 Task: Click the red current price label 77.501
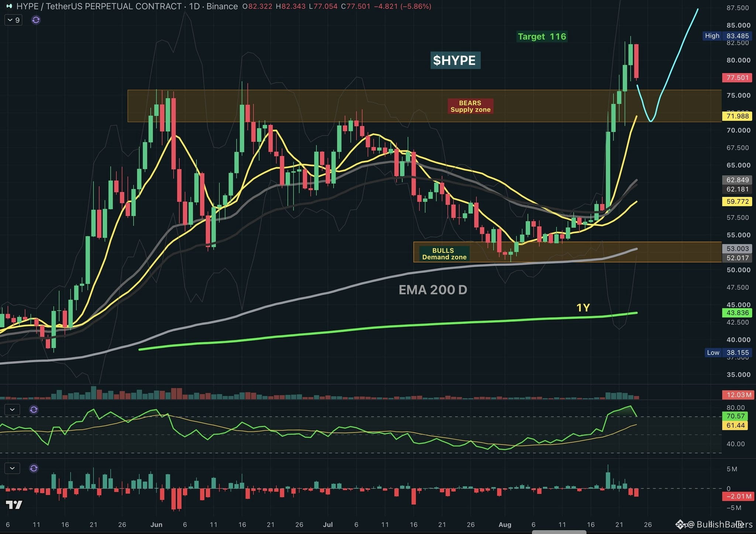[x=738, y=78]
